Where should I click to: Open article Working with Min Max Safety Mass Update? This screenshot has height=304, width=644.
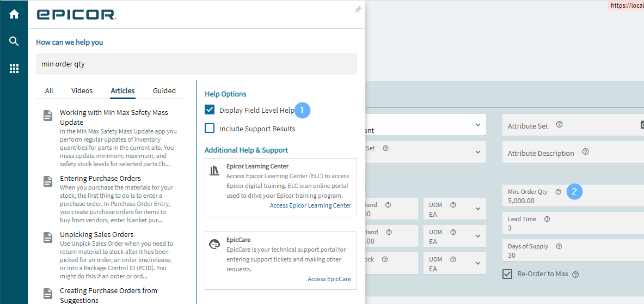tap(114, 117)
